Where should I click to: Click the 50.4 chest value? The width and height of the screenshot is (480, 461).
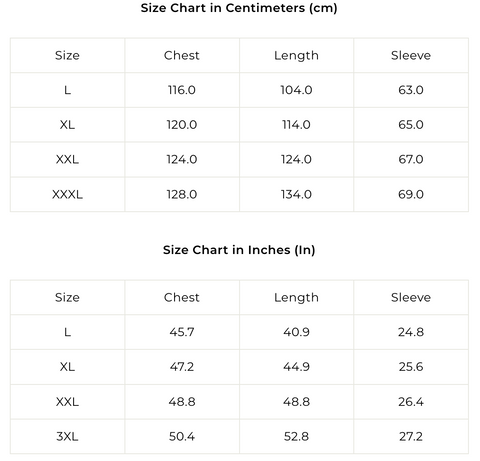182,436
